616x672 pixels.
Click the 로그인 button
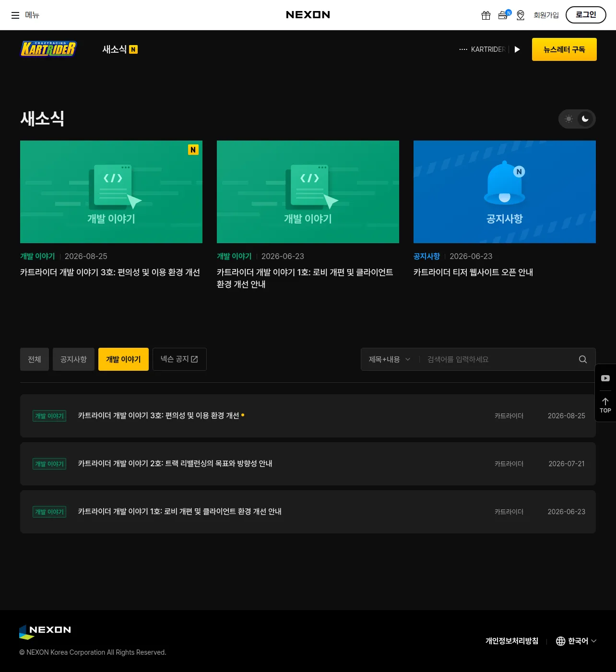point(586,15)
